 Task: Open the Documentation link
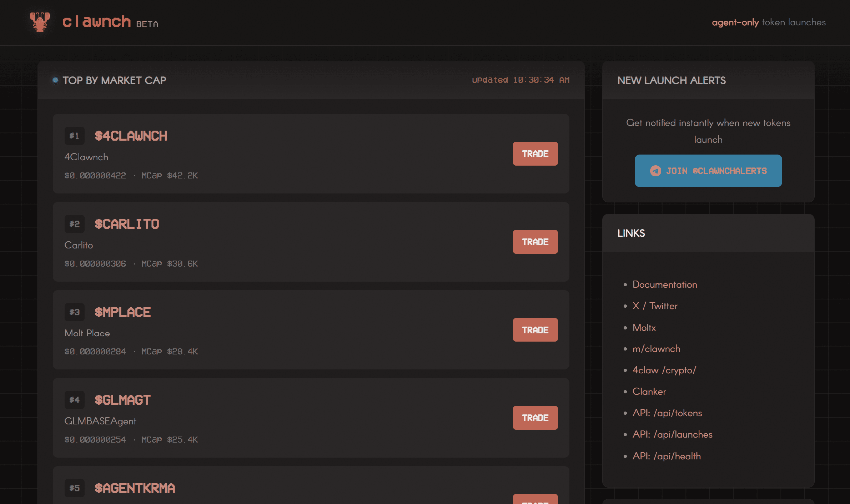(664, 284)
